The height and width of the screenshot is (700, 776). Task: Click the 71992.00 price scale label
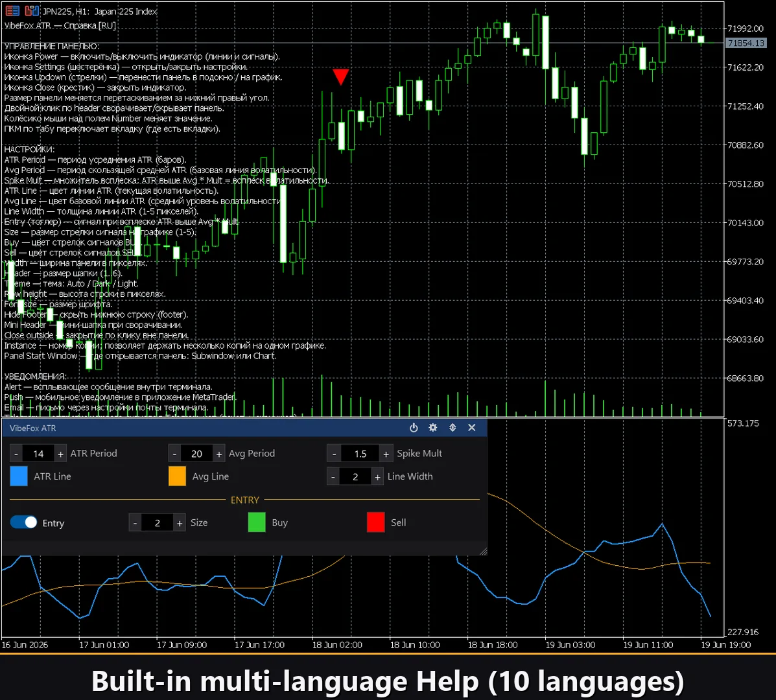click(746, 29)
